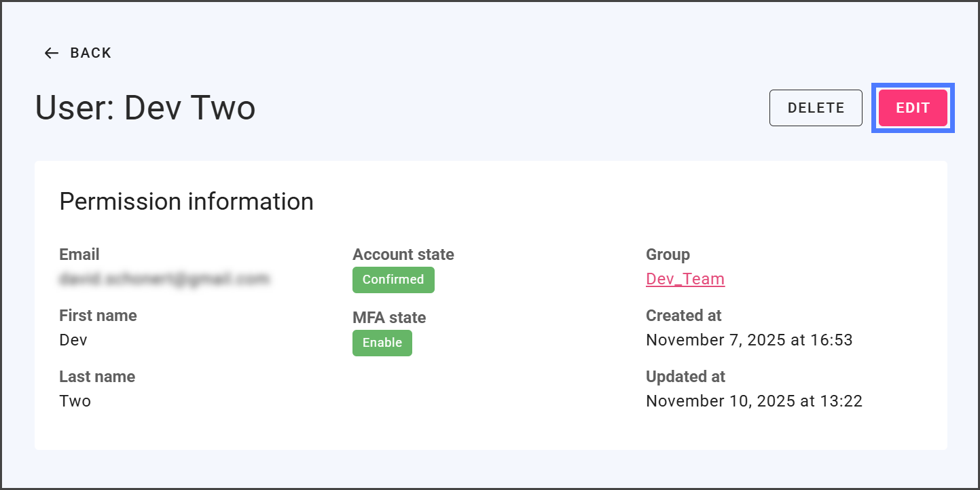Viewport: 980px width, 490px height.
Task: Click the 'Created at' field label
Action: point(683,316)
